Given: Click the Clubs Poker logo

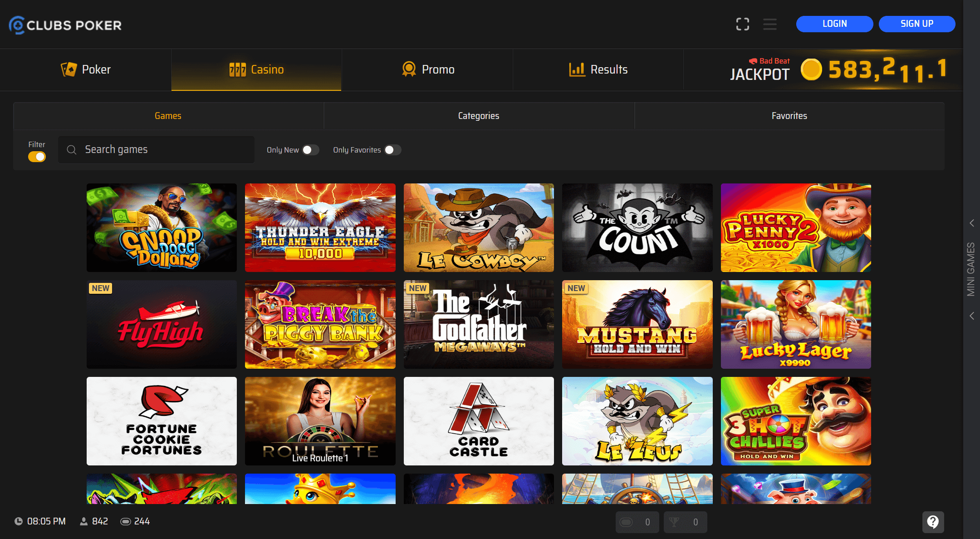Looking at the screenshot, I should point(65,25).
